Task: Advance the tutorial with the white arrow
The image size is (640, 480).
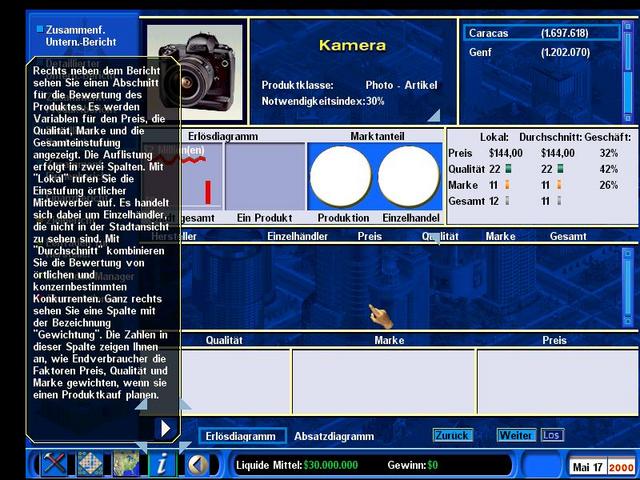Action: click(x=165, y=429)
